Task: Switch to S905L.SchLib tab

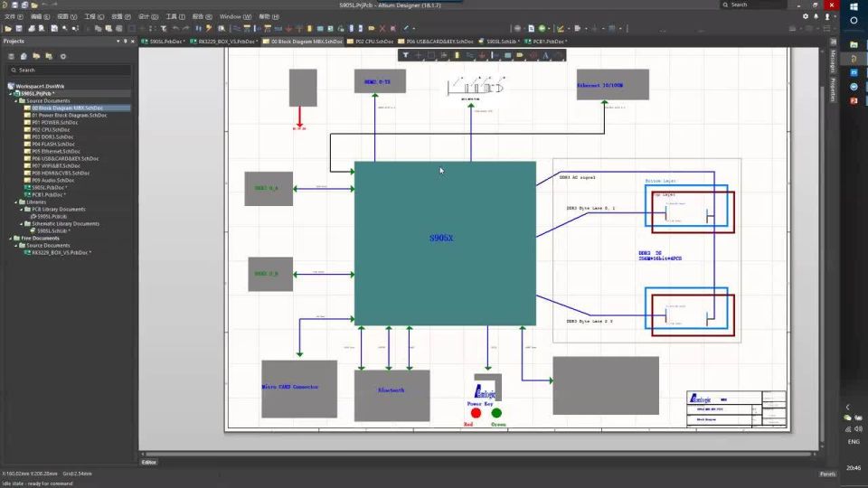Action: click(499, 41)
